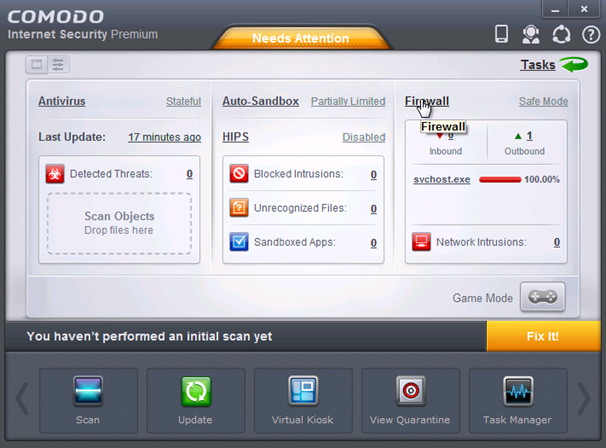Click the Blocked Intrusions count 0

pyautogui.click(x=374, y=175)
